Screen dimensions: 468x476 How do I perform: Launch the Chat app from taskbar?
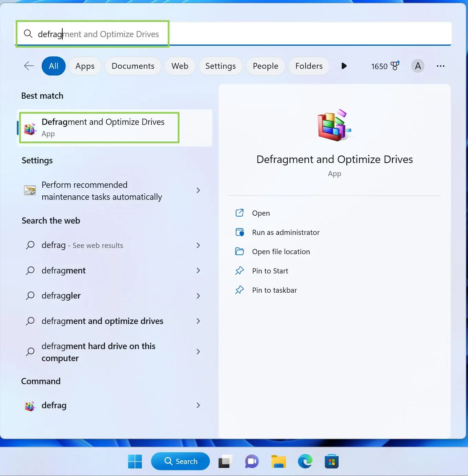252,461
